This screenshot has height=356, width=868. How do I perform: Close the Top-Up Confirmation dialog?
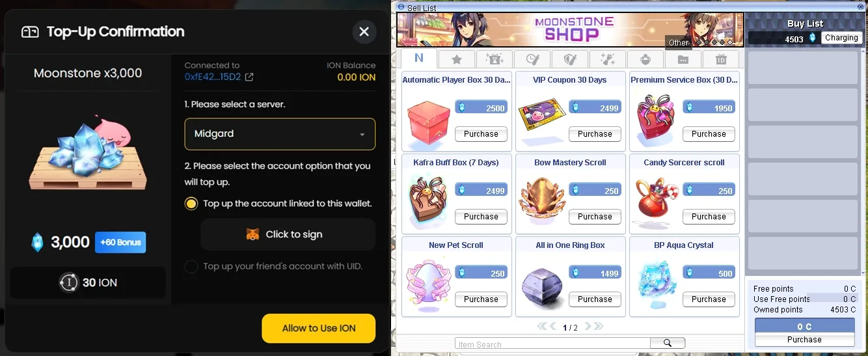pos(364,31)
